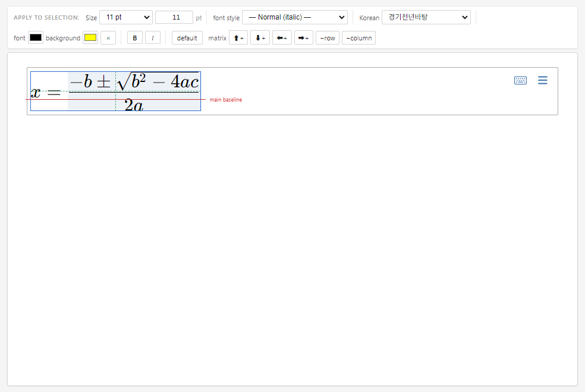Viewport: 585px width, 392px height.
Task: Open the Korean font dropdown
Action: tap(426, 17)
